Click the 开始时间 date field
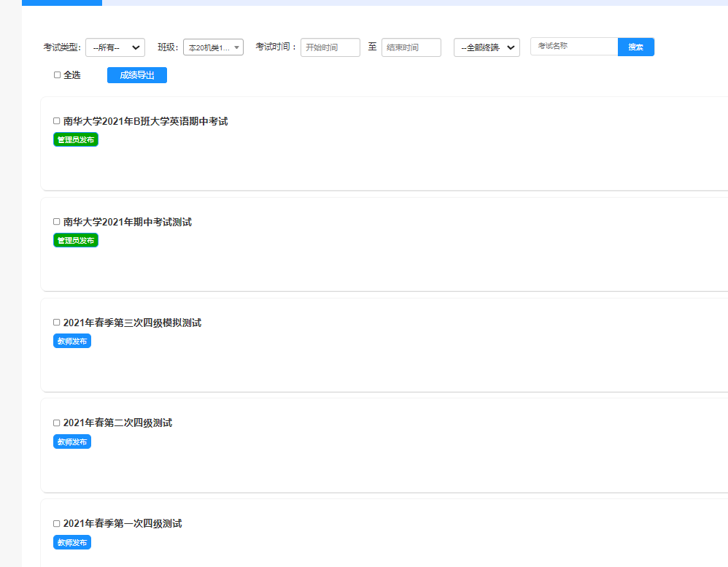The height and width of the screenshot is (567, 728). 330,47
